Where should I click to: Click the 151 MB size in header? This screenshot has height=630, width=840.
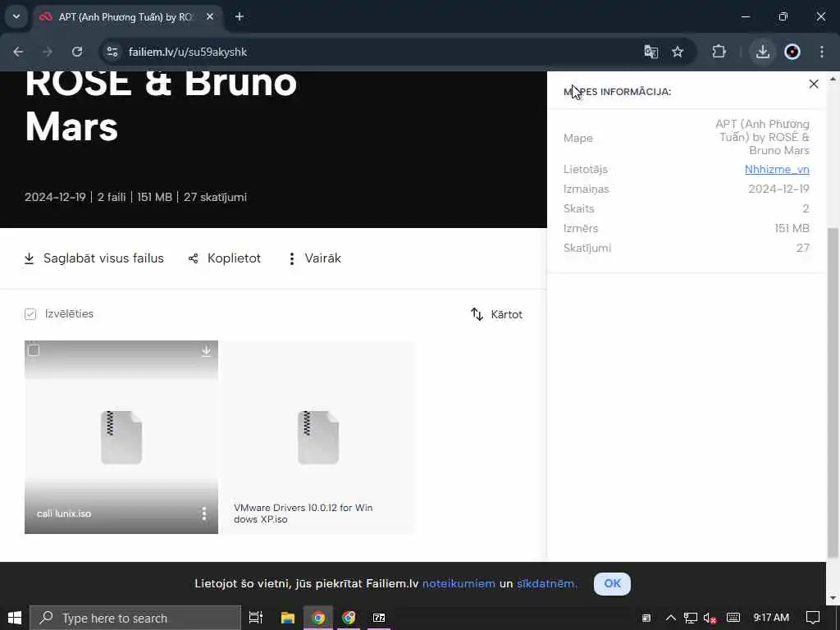[x=154, y=197]
